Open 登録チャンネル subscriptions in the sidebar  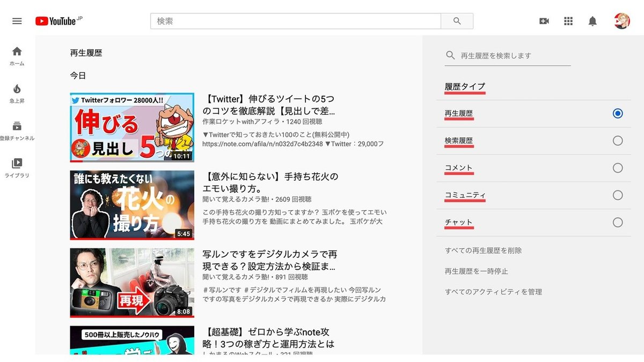point(17,131)
